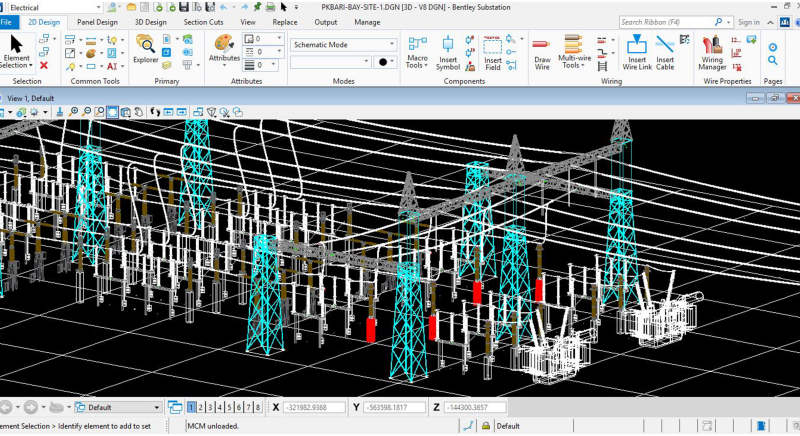This screenshot has height=436, width=800.
Task: Open the Wiring Manager
Action: [x=712, y=52]
